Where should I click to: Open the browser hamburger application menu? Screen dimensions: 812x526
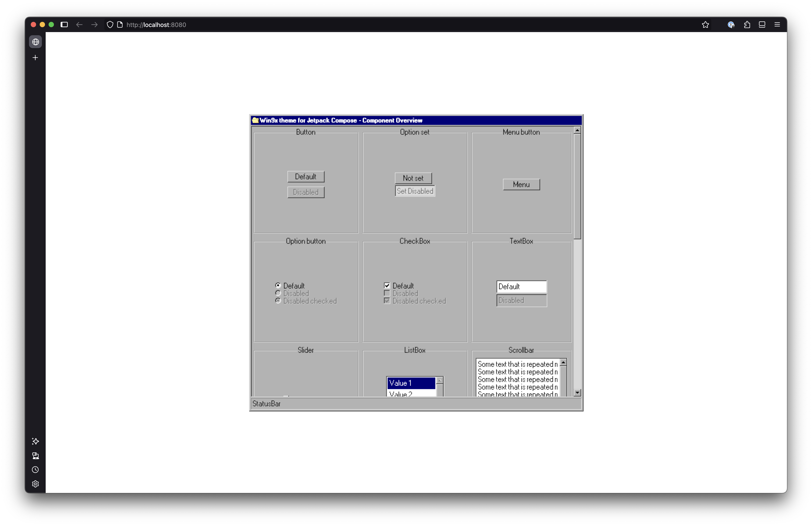pos(777,25)
